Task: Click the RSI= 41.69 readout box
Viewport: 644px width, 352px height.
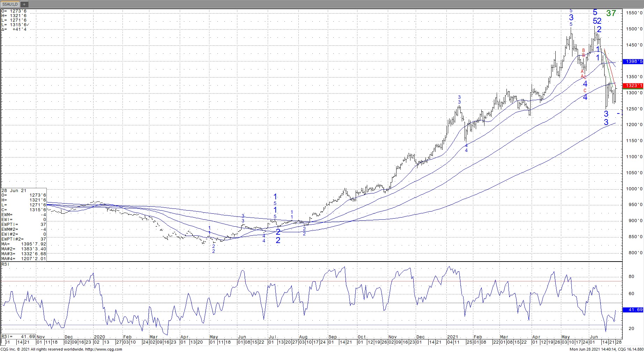Action: (x=18, y=337)
